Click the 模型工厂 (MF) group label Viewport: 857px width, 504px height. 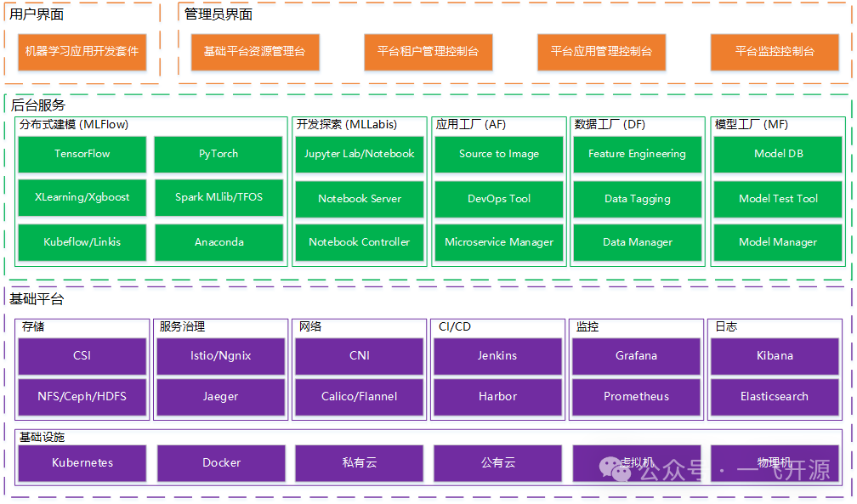[751, 125]
